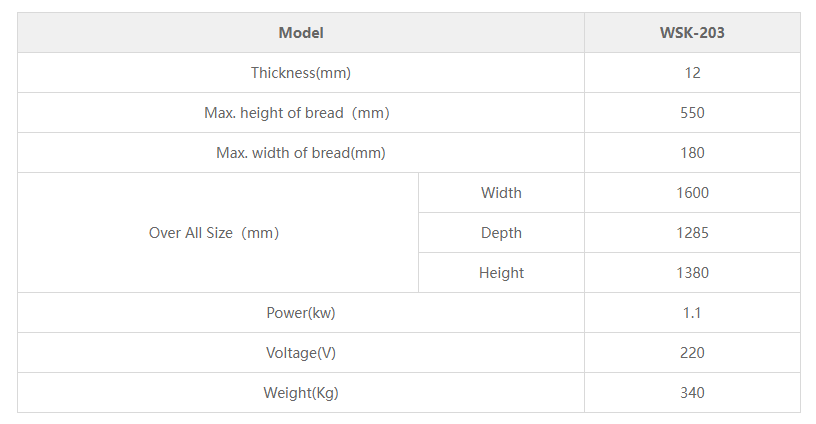Select the WSK-203 column header
The width and height of the screenshot is (816, 424).
coord(692,33)
